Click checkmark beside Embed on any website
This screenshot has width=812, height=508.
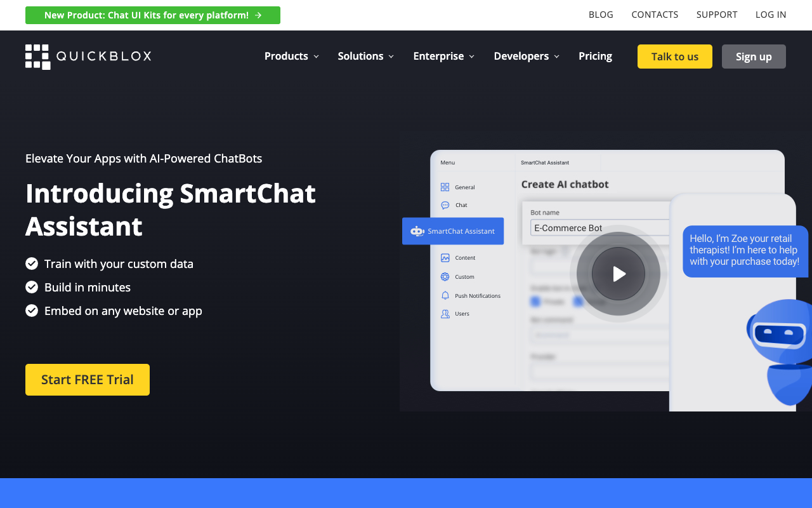[x=32, y=311]
